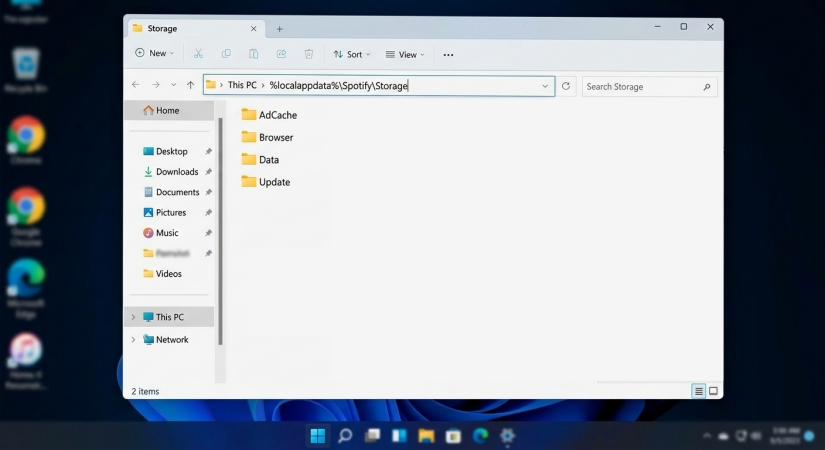Click the Copy icon in toolbar
825x450 pixels.
click(x=226, y=54)
